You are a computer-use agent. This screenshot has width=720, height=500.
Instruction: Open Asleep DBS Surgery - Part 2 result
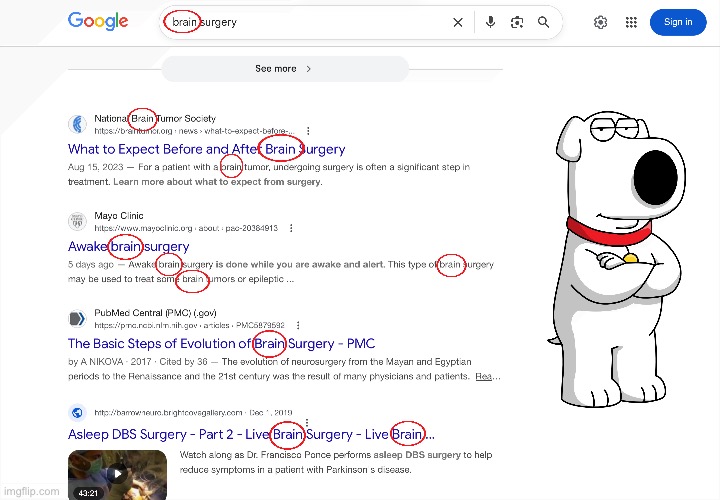(251, 434)
